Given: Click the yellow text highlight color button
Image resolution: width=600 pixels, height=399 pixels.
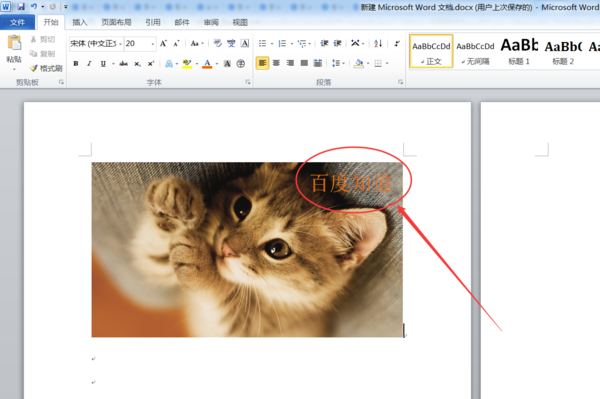Looking at the screenshot, I should (x=187, y=64).
